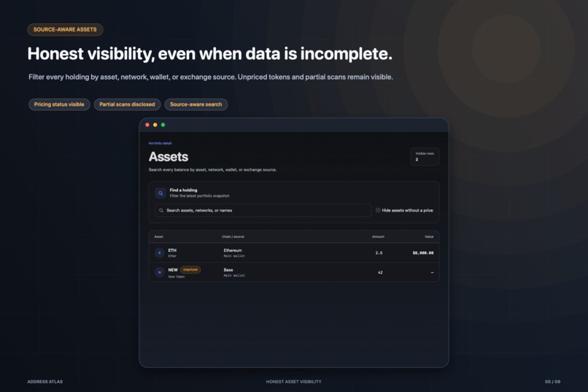Focus the Search assets, networks, or names field
588x392 pixels.
click(x=263, y=210)
